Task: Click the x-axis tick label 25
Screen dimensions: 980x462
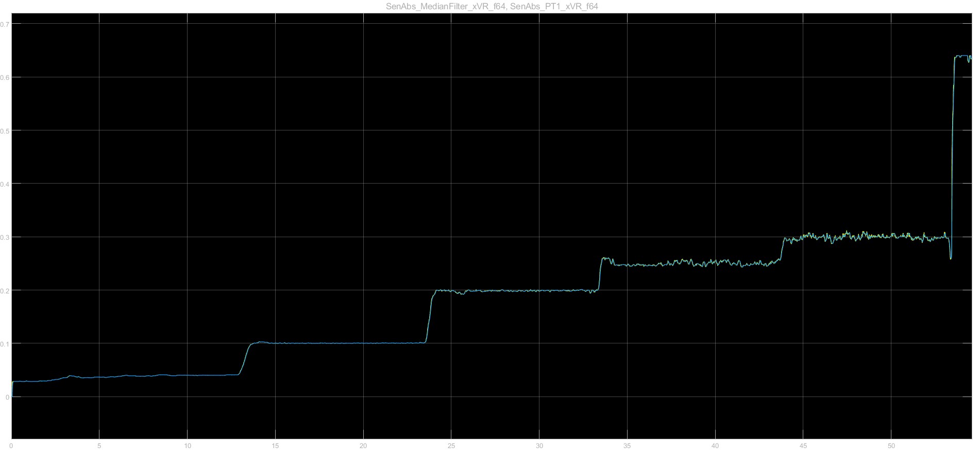Action: click(x=451, y=445)
